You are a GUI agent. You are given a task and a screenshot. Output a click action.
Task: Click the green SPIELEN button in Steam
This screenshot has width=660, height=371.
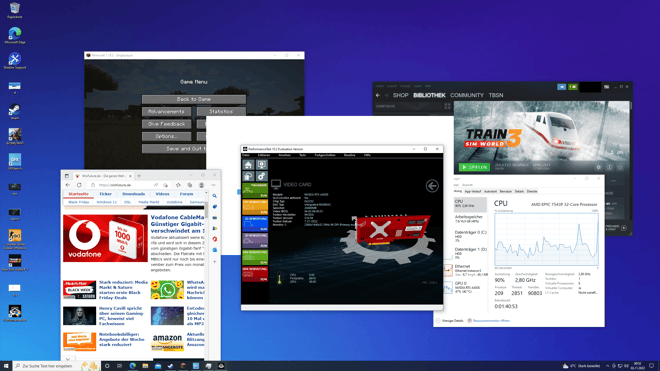[474, 167]
